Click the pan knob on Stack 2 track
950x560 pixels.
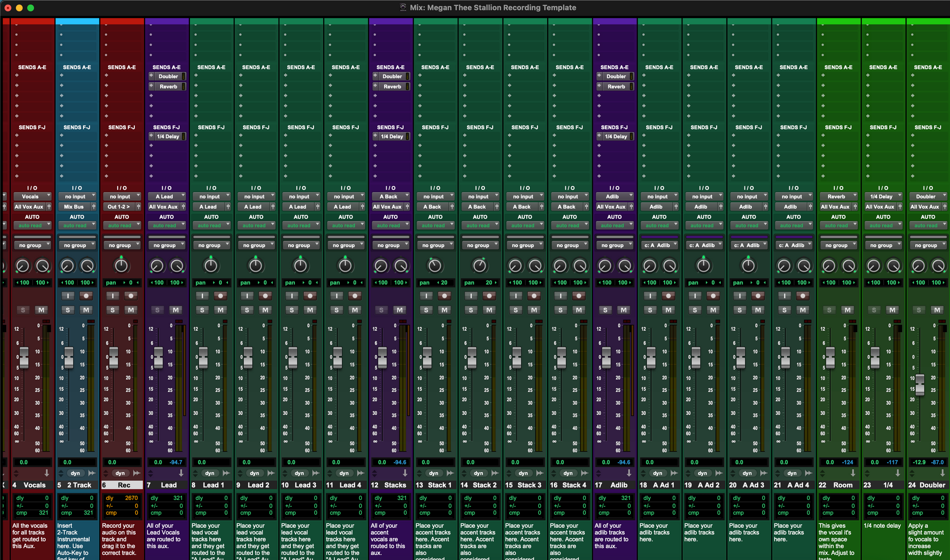click(479, 266)
